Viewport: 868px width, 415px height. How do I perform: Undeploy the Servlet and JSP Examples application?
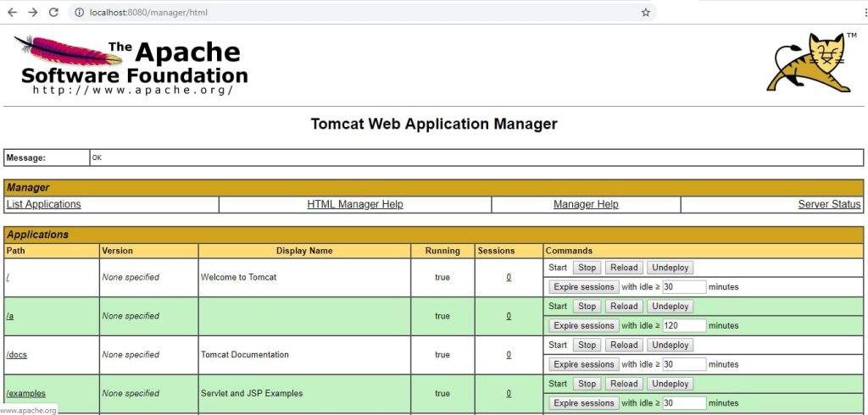(670, 384)
